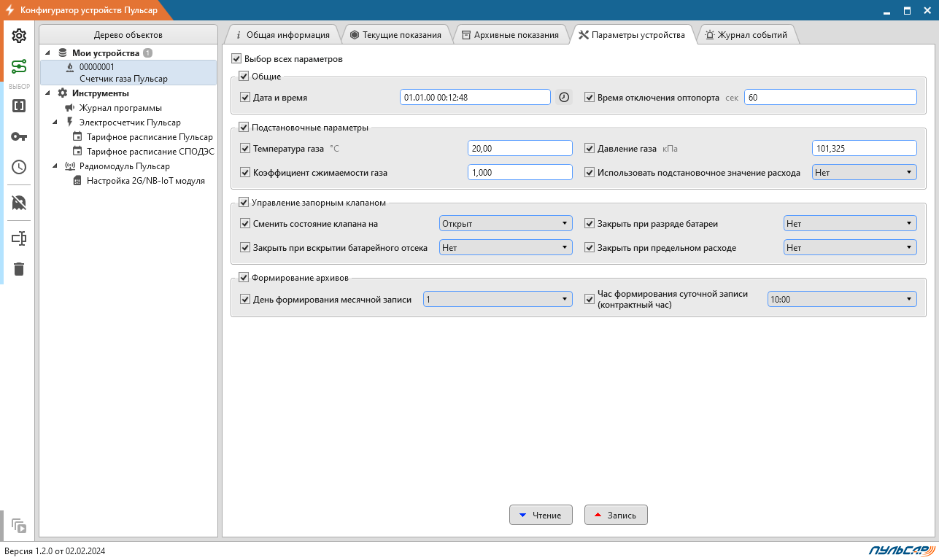Click lightning icon beside Электросчетчик Пульсар

tap(70, 122)
